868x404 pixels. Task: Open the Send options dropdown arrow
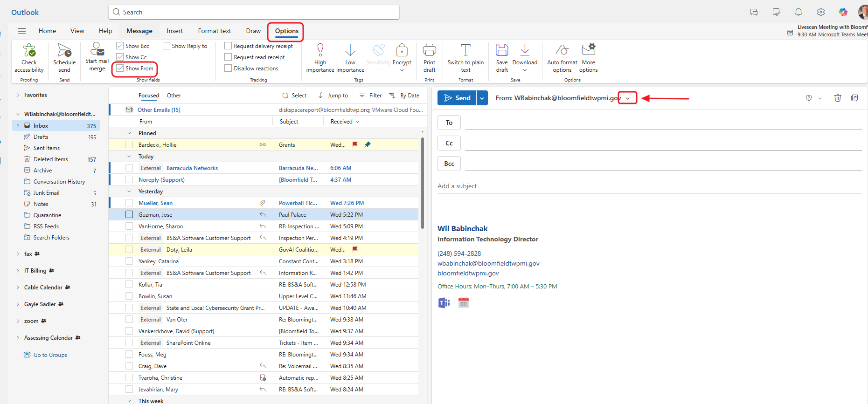[x=482, y=98]
